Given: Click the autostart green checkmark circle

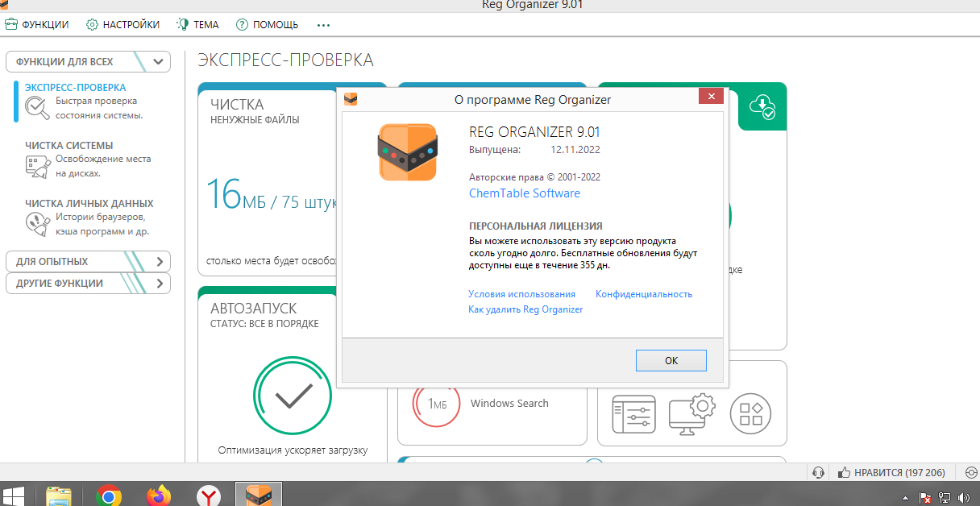Looking at the screenshot, I should 293,395.
